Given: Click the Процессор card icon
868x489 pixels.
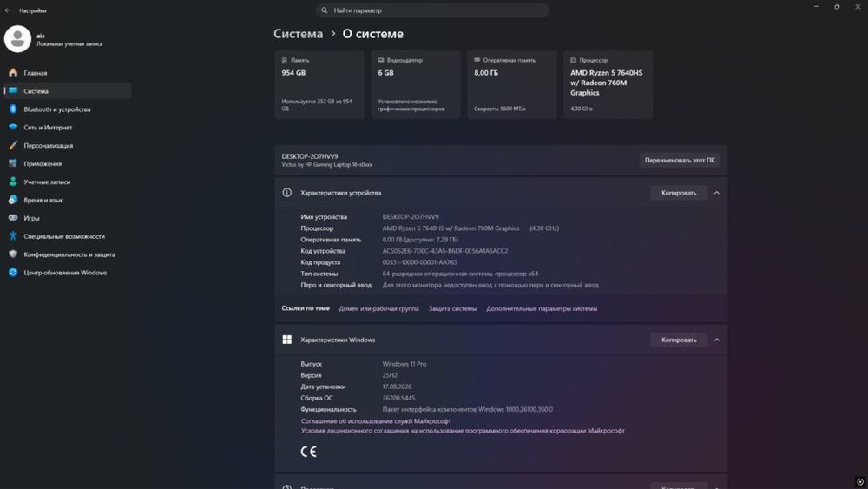Looking at the screenshot, I should point(574,60).
